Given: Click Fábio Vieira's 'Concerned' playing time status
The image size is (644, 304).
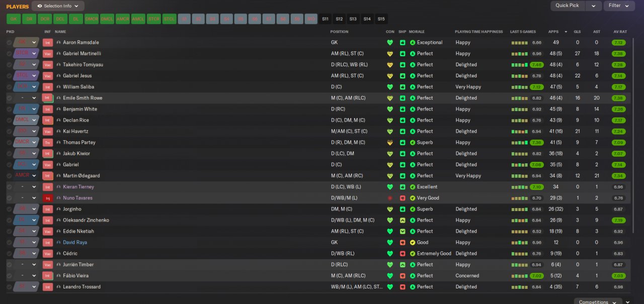Looking at the screenshot, I should pyautogui.click(x=467, y=276).
